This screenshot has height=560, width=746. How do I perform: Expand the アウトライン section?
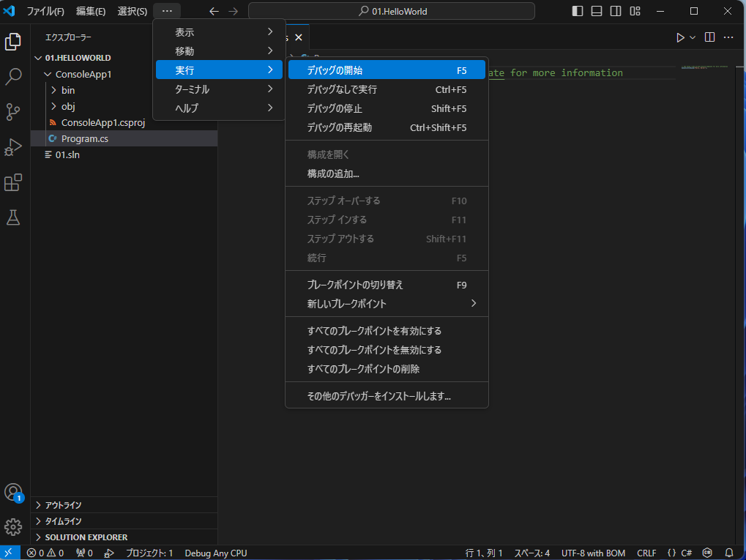pos(124,505)
